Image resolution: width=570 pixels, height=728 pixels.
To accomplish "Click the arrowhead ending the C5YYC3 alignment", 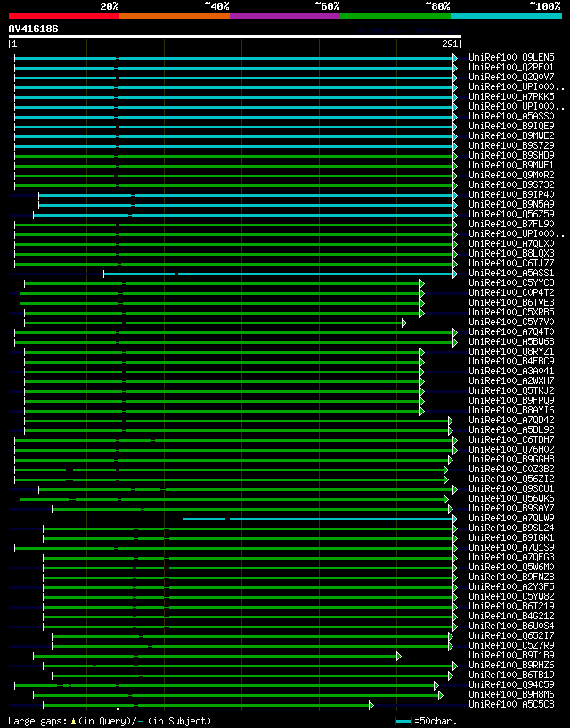I will 422,283.
